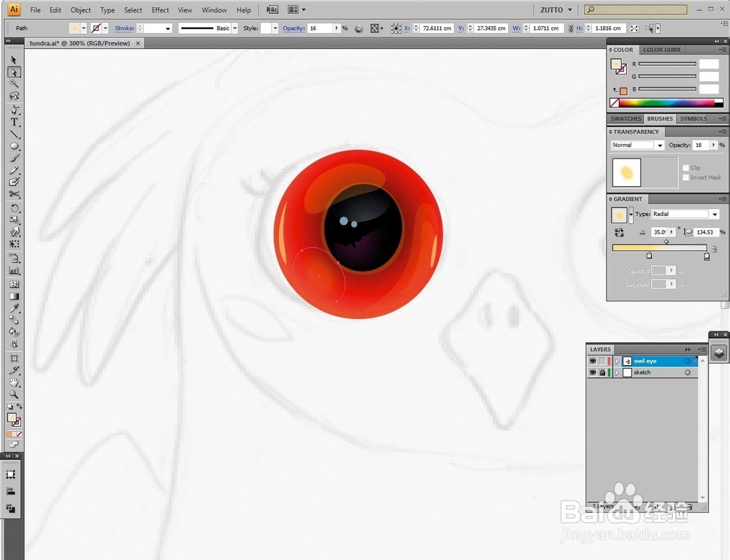This screenshot has width=730, height=560.
Task: Select the black arrow Selection tool
Action: pos(14,60)
